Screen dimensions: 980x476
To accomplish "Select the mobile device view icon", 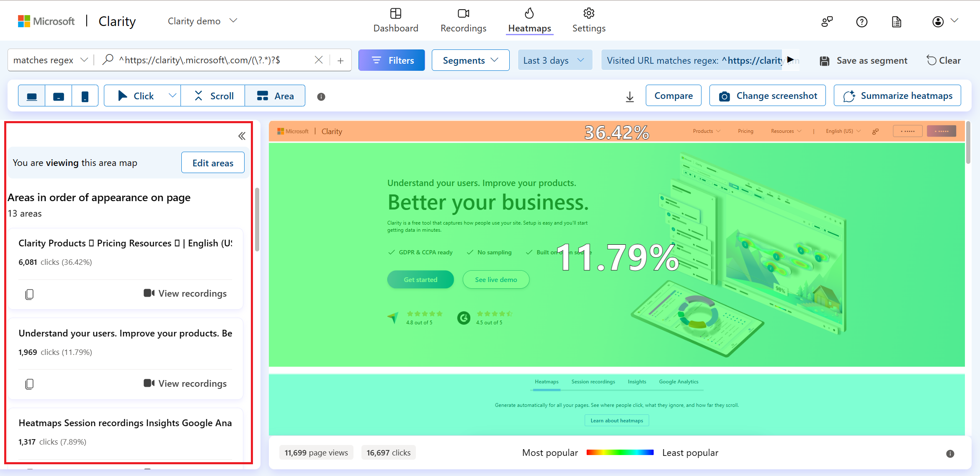I will click(85, 96).
